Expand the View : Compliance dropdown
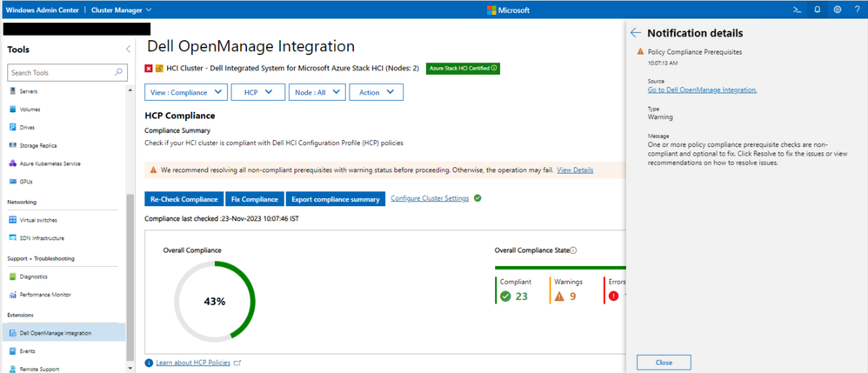Viewport: 868px width, 373px height. point(187,92)
